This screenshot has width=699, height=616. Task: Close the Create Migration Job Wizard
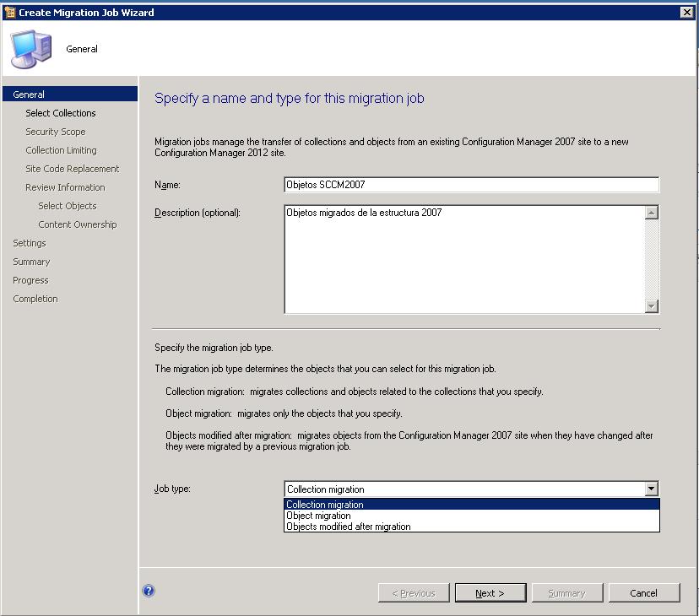click(687, 12)
